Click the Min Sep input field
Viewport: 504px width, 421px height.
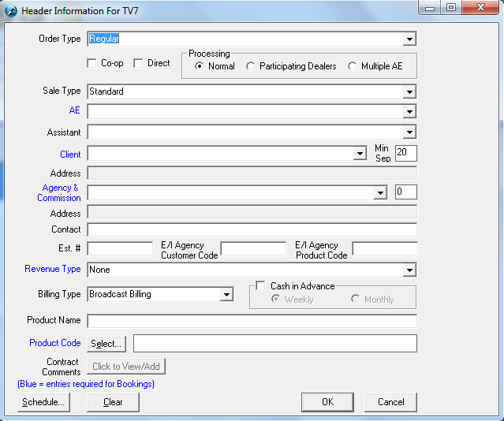(405, 153)
